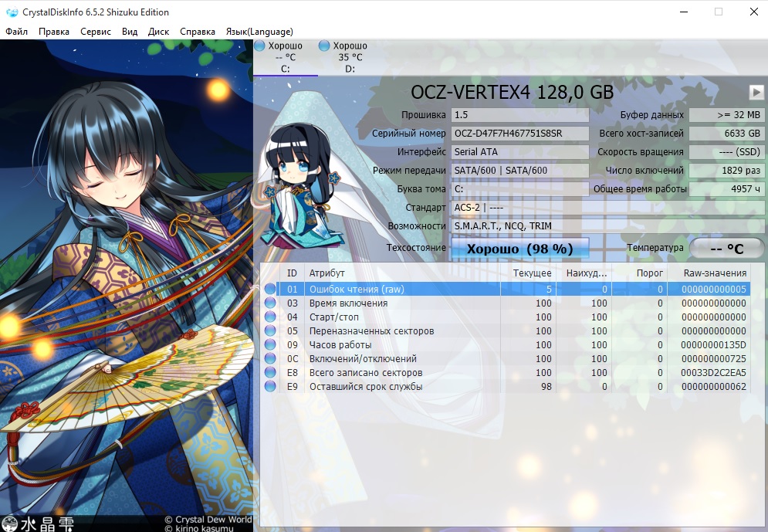Viewport: 768px width, 532px height.
Task: Click the Атрибут column header
Action: tap(402, 273)
